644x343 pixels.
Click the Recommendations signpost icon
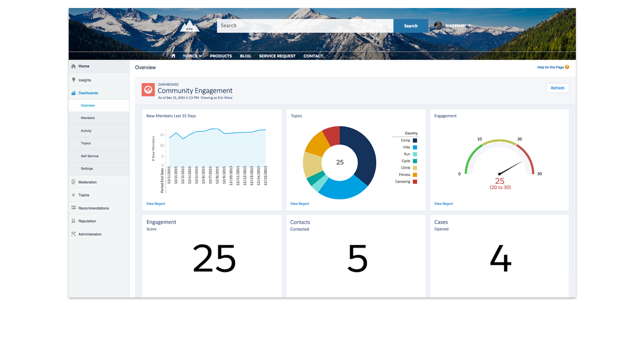74,208
